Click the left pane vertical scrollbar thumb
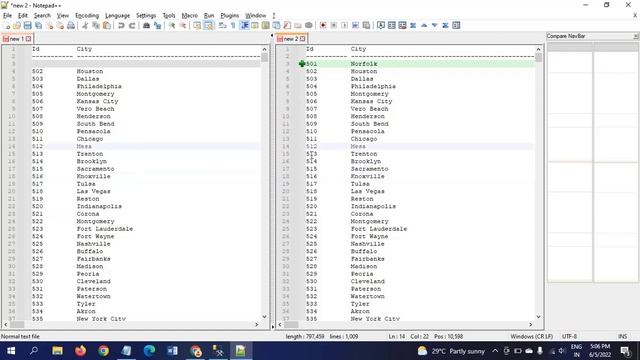This screenshot has width=640, height=360. click(264, 58)
